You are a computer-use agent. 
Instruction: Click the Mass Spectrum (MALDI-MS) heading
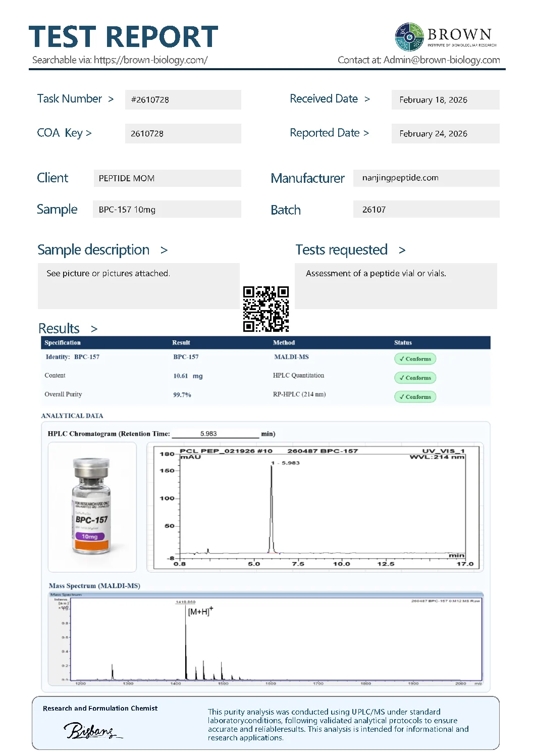(94, 586)
